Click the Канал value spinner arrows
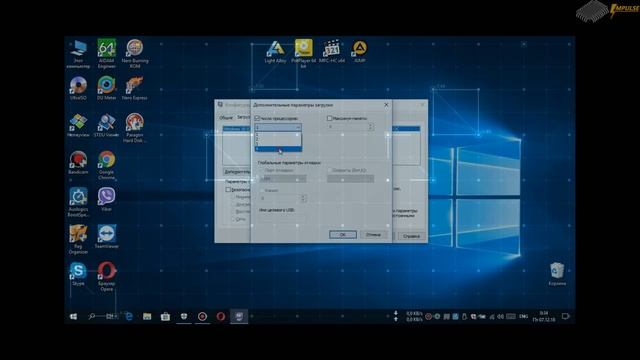 303,198
